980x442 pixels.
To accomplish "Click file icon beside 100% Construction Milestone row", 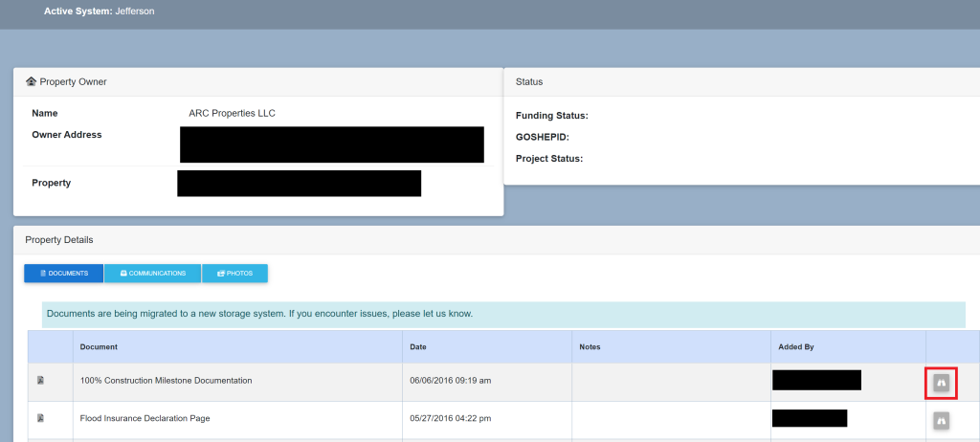I will pos(40,381).
